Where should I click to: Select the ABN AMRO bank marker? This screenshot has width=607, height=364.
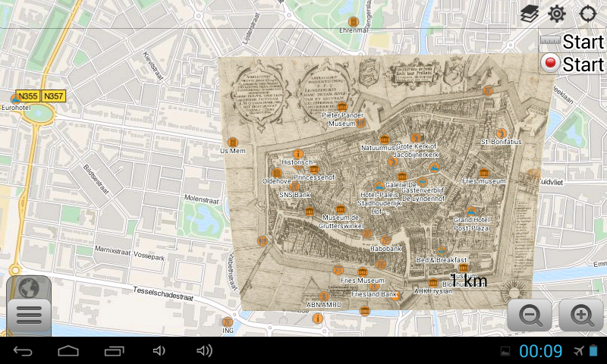pyautogui.click(x=324, y=297)
